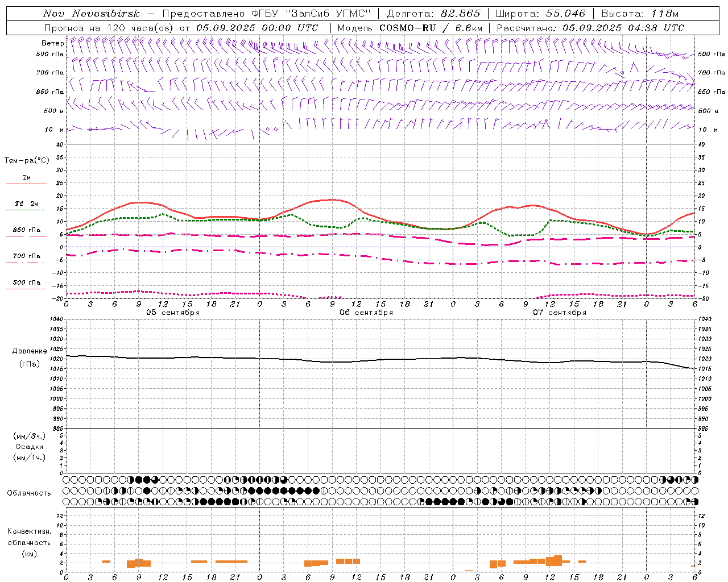The image size is (728, 582).
Task: Click the 07 сентября date label
Action: [x=560, y=313]
